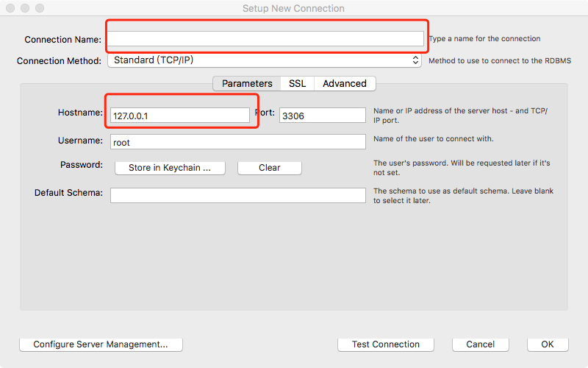Click the 'Connection Name:' label
The height and width of the screenshot is (368, 588).
coord(63,40)
